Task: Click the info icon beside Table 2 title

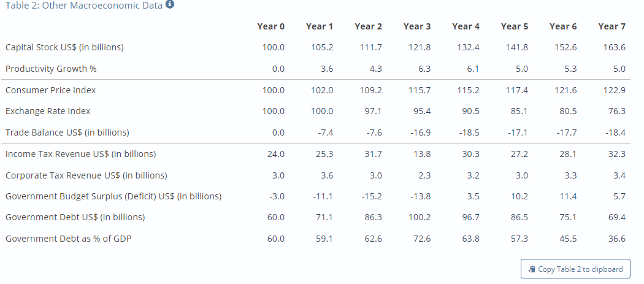Action: point(170,5)
